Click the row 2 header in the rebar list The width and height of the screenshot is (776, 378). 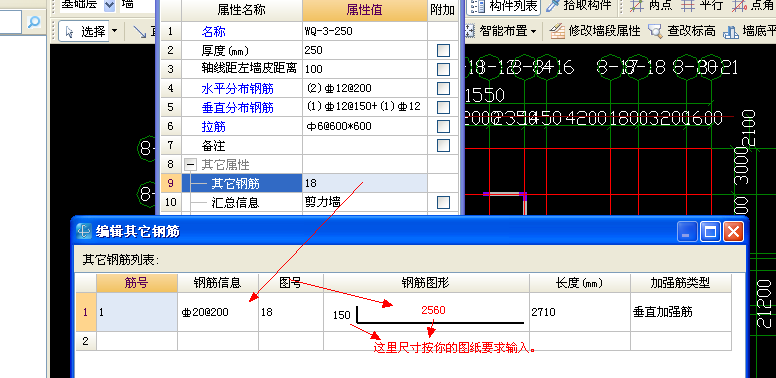pyautogui.click(x=86, y=341)
